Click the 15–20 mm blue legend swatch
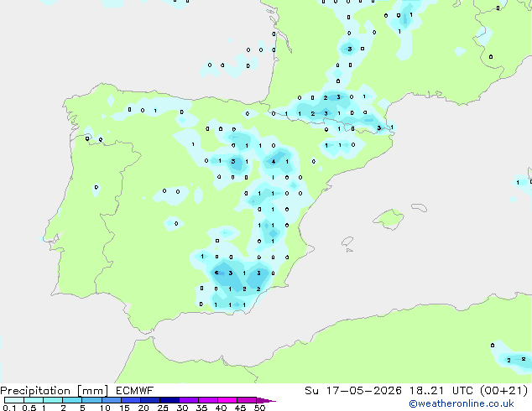532x411 pixels. [x=130, y=400]
